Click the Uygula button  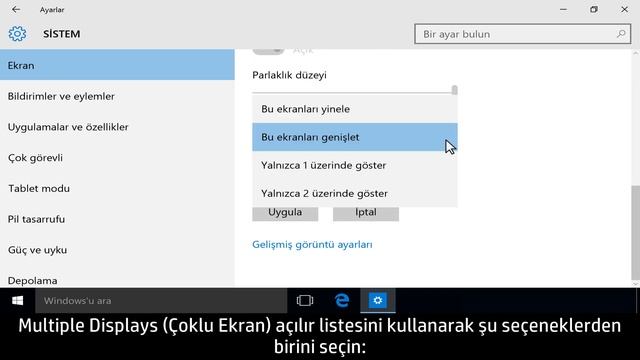pyautogui.click(x=285, y=213)
